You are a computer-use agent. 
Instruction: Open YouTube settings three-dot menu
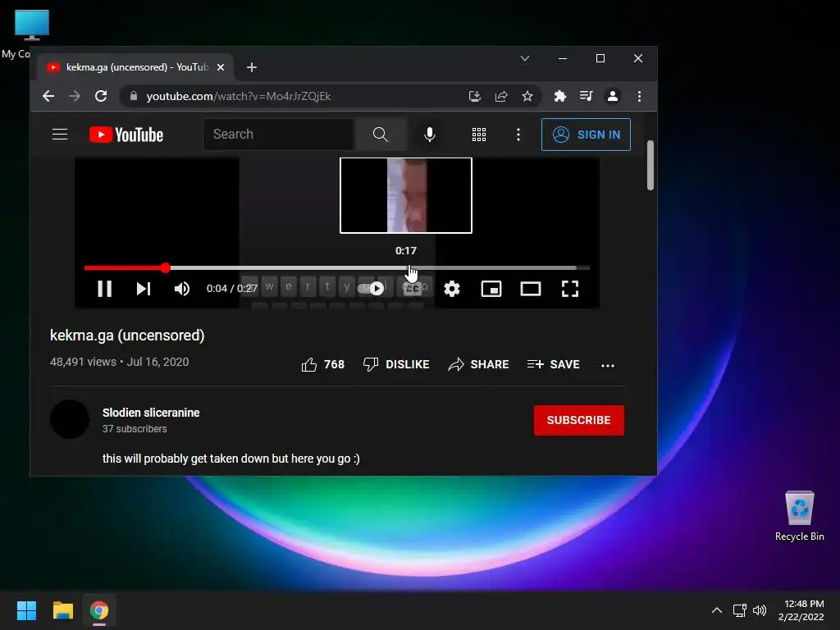pos(518,135)
